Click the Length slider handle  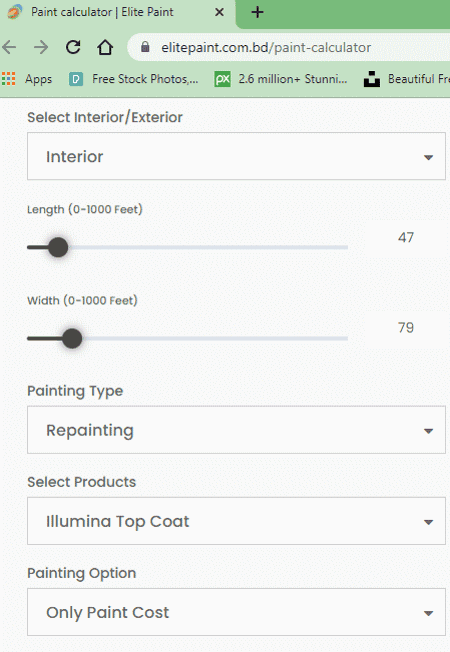tap(58, 247)
